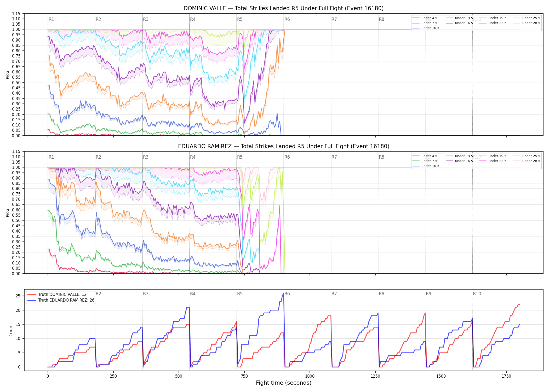Click 'Prob' axis label of Dominic Valle chart

click(x=8, y=75)
